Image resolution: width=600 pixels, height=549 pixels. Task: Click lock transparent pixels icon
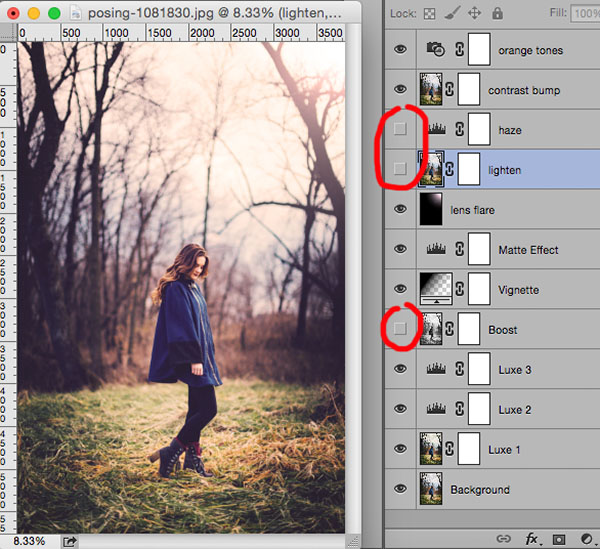tap(429, 14)
